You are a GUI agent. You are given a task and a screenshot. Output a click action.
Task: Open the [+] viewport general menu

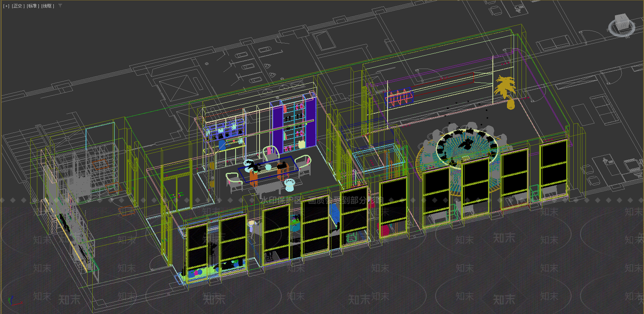click(6, 6)
